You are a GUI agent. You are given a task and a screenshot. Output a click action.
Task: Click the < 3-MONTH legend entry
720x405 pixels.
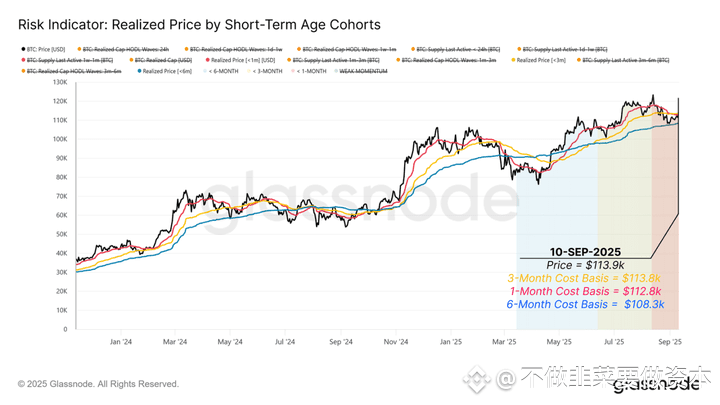[x=264, y=71]
